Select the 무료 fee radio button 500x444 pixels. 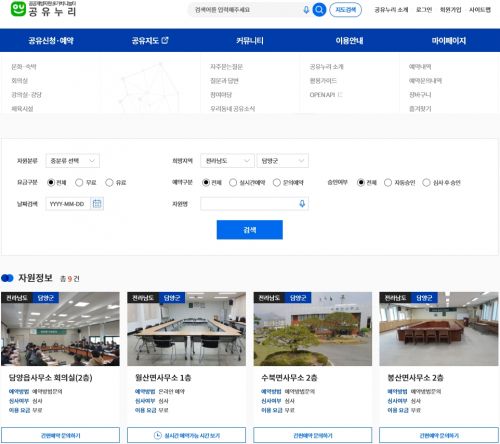79,182
